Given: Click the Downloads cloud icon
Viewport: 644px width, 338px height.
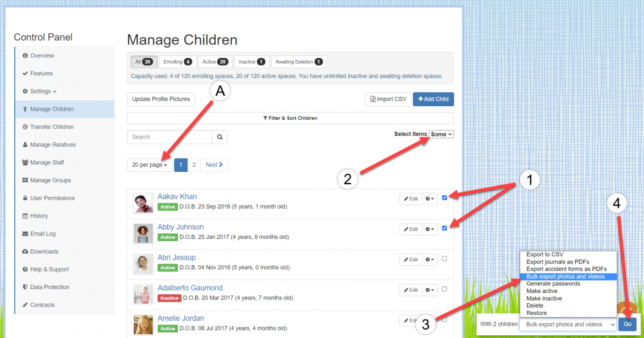Looking at the screenshot, I should [x=25, y=251].
